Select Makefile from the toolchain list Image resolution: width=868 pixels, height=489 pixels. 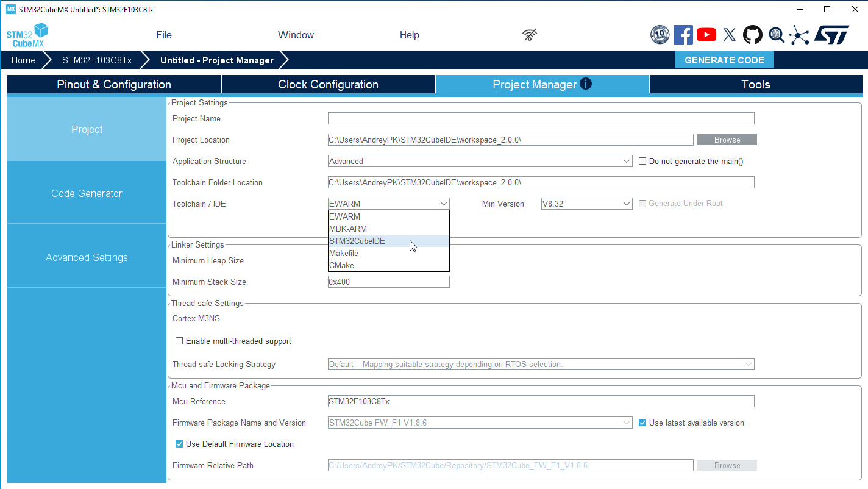click(x=388, y=253)
